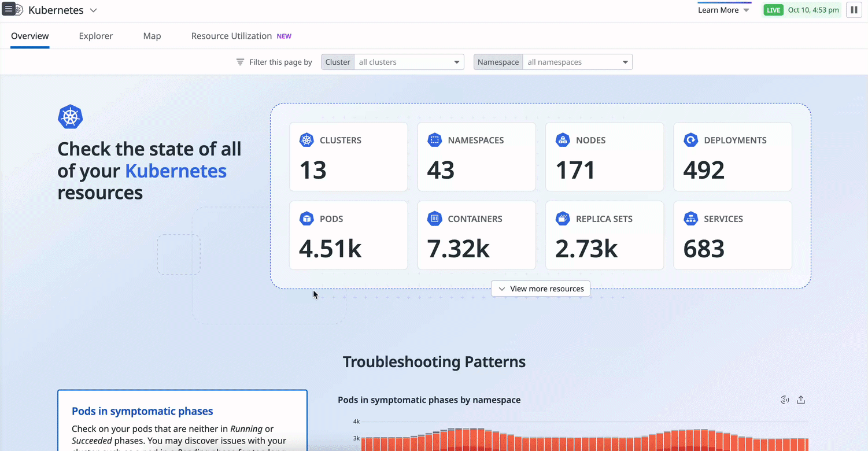Open the Namespace filter dropdown
Screen dimensions: 868x451
[x=625, y=62]
